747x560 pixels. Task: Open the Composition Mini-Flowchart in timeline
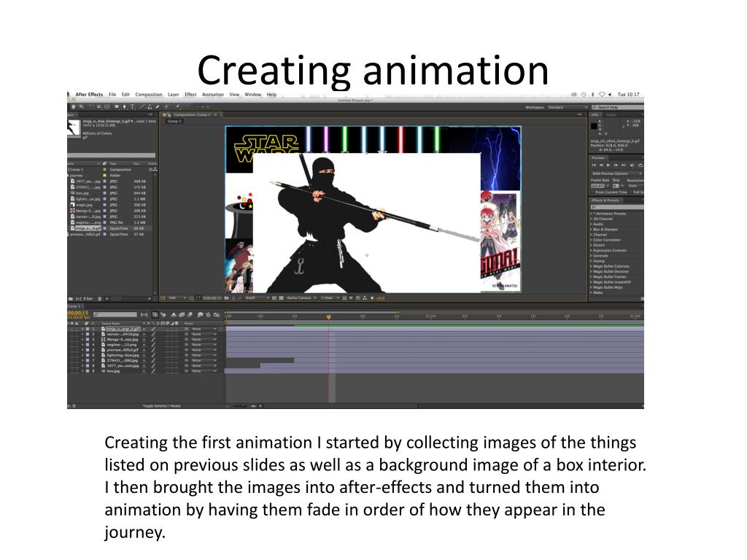[144, 315]
